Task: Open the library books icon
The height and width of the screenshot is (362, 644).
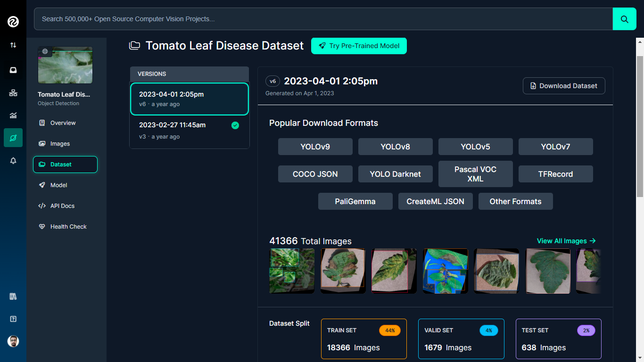Action: (13, 296)
